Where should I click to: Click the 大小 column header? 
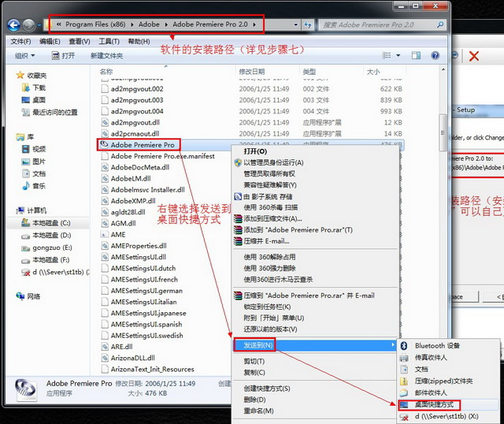pos(373,72)
